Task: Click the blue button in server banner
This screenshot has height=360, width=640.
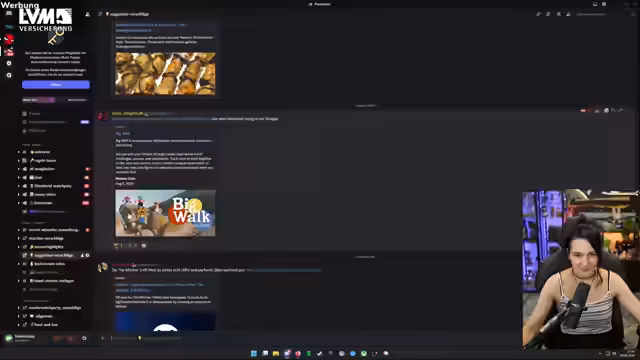Action: click(x=56, y=84)
